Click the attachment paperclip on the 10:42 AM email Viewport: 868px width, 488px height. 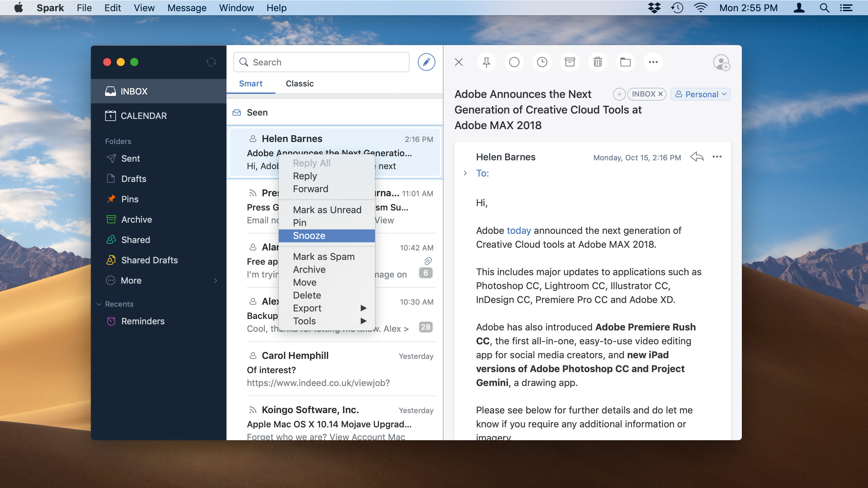click(x=428, y=261)
